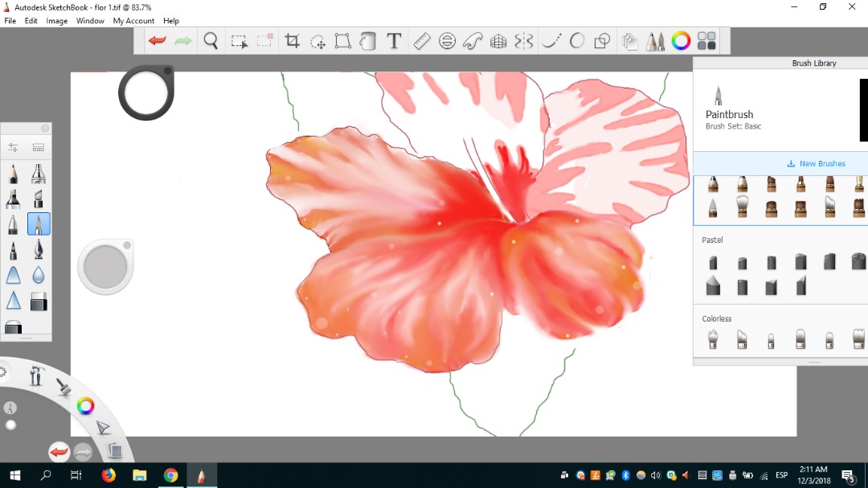Click the red undo arrow in toolbar

point(158,41)
